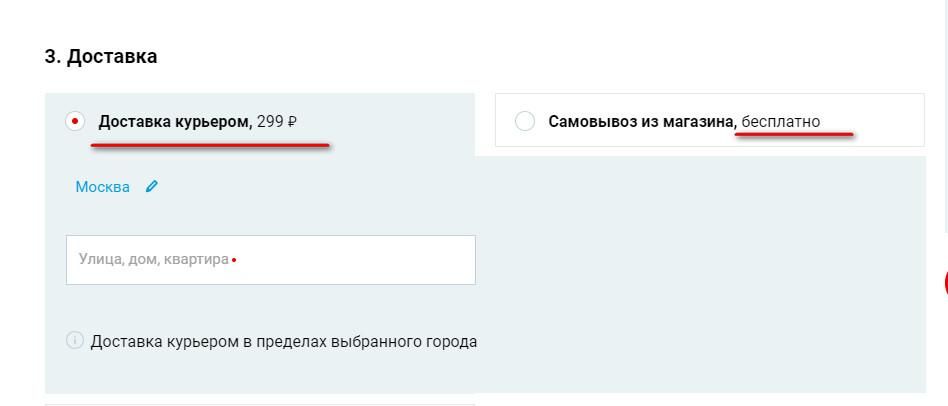The width and height of the screenshot is (948, 406).
Task: Click the pencil icon to edit city
Action: (152, 186)
